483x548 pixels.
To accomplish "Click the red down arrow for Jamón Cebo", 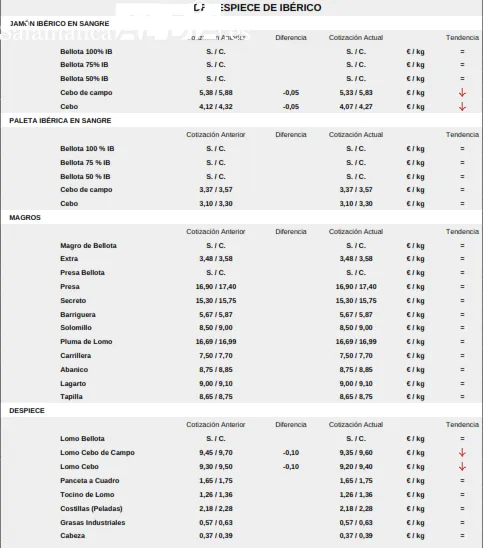I will [462, 107].
